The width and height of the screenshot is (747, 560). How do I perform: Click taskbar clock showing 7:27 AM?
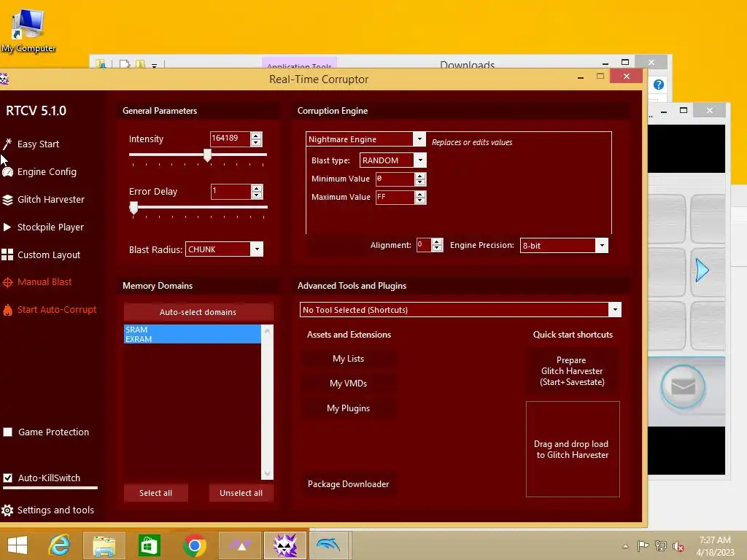(715, 546)
